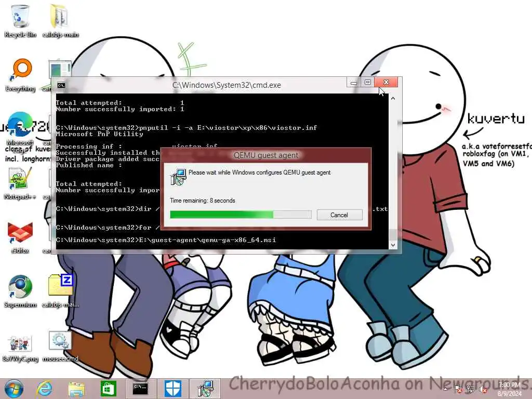Open the Action Center flag tray icon
The height and width of the screenshot is (399, 532).
pyautogui.click(x=458, y=389)
